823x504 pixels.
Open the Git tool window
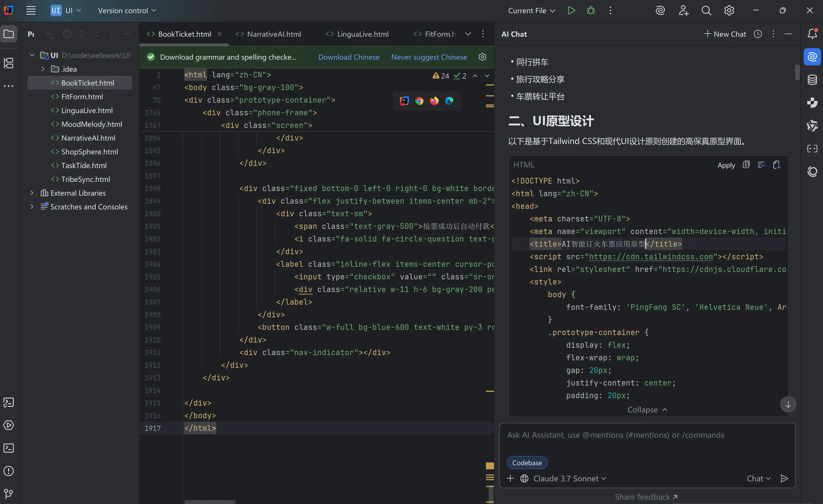click(9, 494)
